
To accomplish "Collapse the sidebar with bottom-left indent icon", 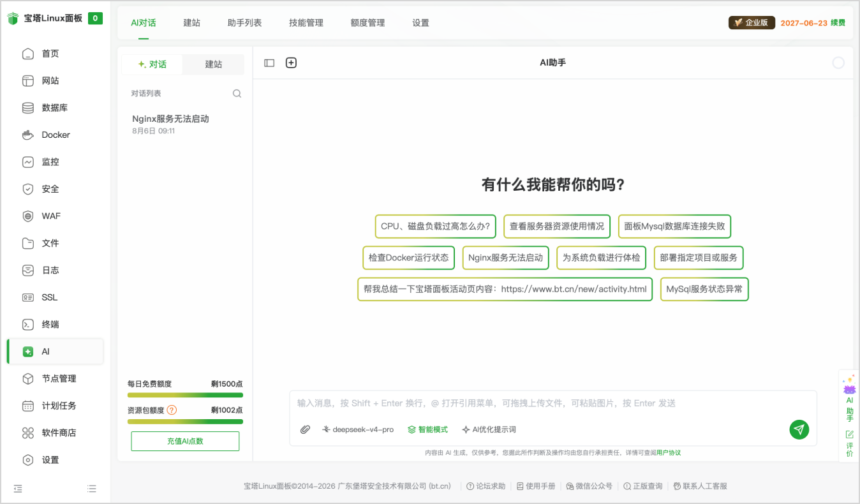I will [x=18, y=489].
